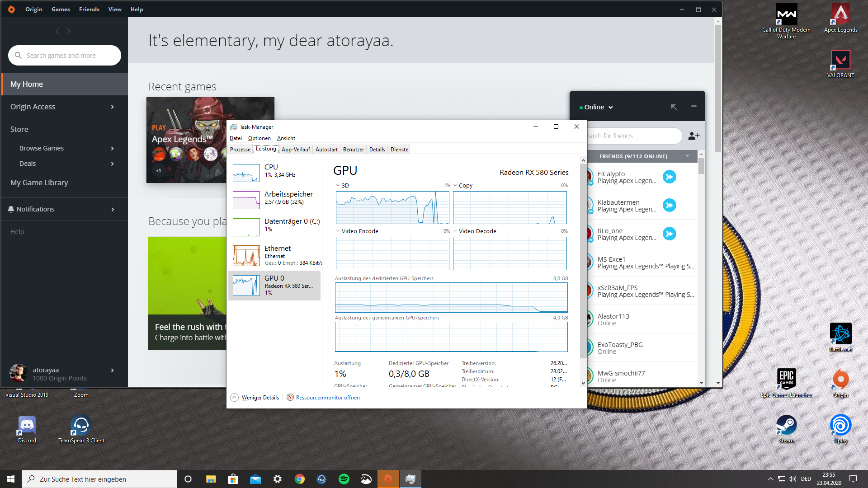The image size is (868, 488).
Task: Open the Online status dropdown
Action: tap(597, 107)
